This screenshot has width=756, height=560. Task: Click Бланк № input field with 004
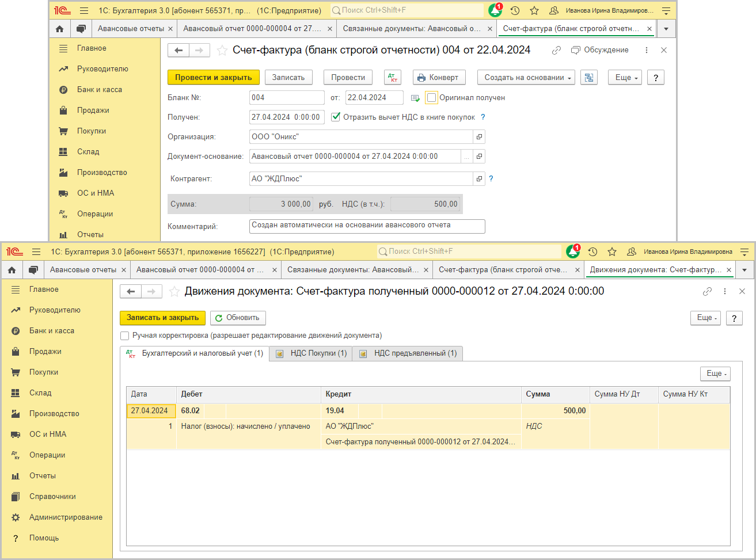click(x=287, y=98)
